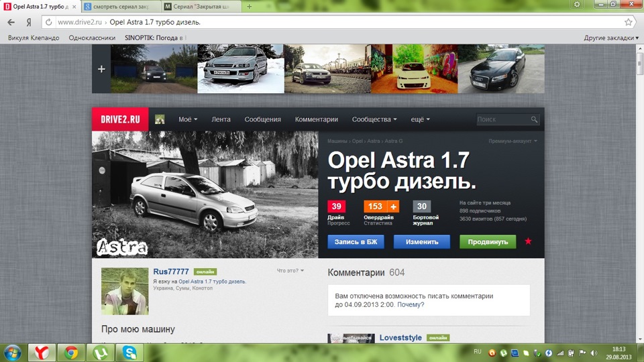Switch to 'смотреть сериал' browser tab

[x=121, y=7]
